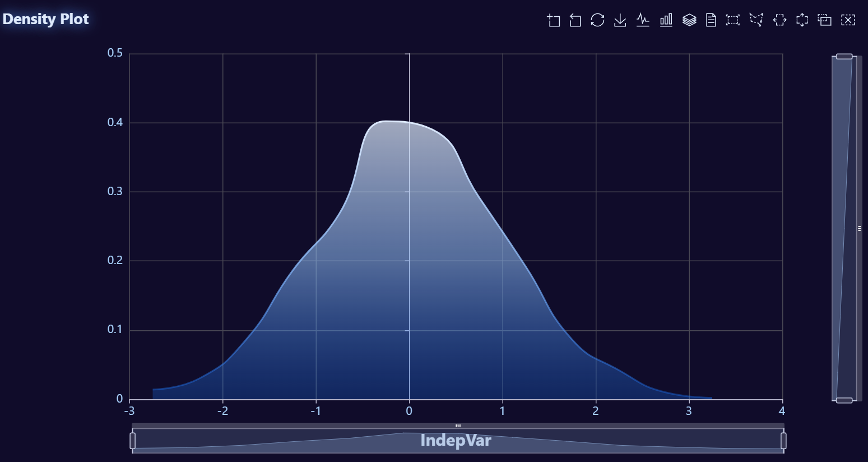Restore the chart with the refresh icon
This screenshot has width=868, height=462.
point(598,20)
